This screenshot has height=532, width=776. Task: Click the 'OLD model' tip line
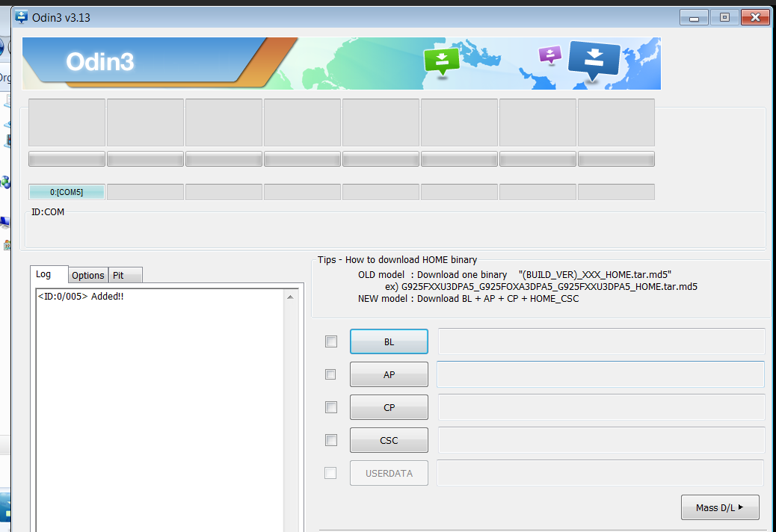(x=514, y=274)
